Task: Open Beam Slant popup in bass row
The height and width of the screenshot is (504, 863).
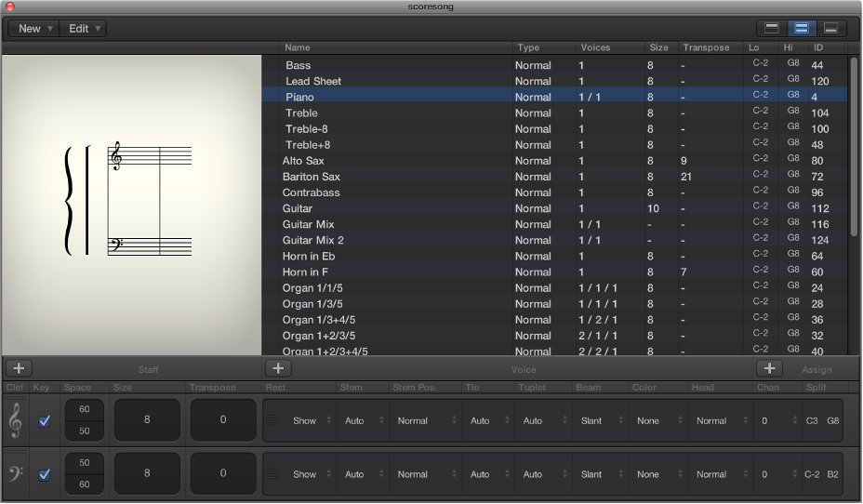Action: pyautogui.click(x=598, y=474)
